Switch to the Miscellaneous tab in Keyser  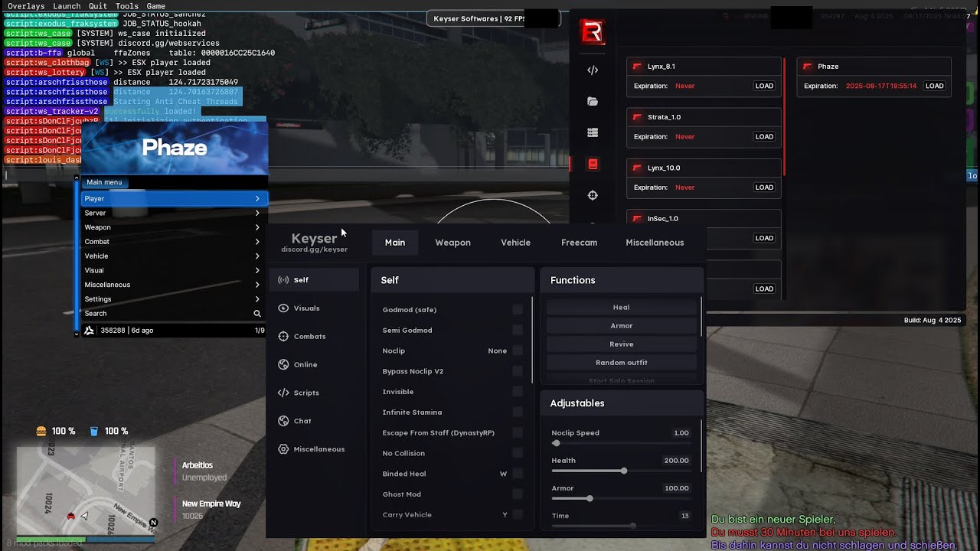coord(655,243)
